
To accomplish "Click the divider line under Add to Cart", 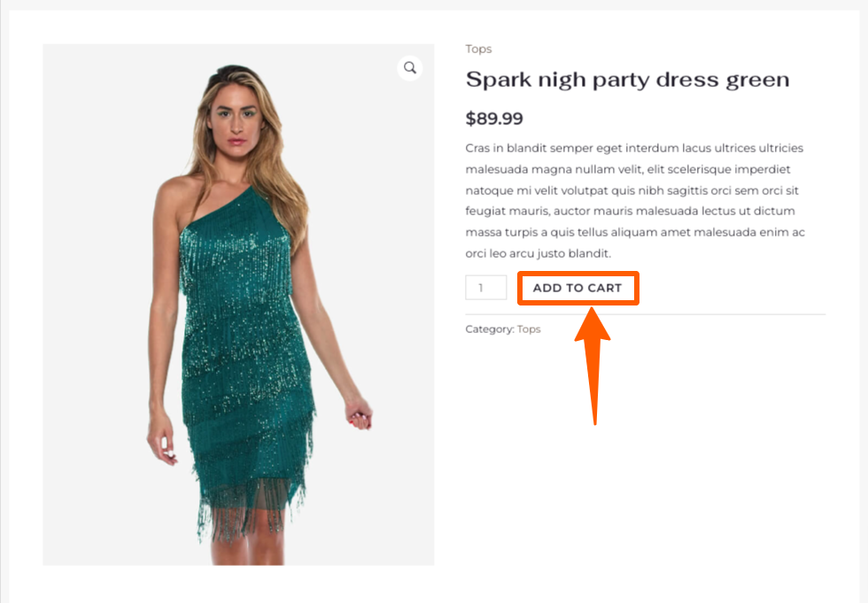I will coord(646,314).
